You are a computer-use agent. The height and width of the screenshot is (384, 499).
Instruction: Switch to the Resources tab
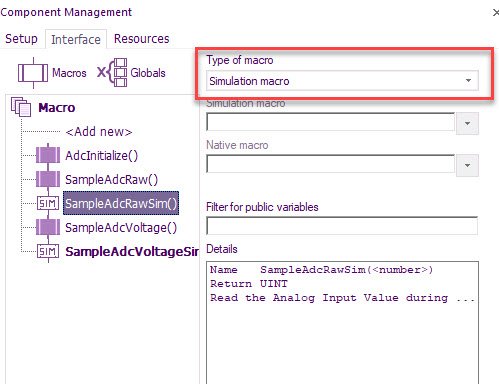tap(142, 39)
